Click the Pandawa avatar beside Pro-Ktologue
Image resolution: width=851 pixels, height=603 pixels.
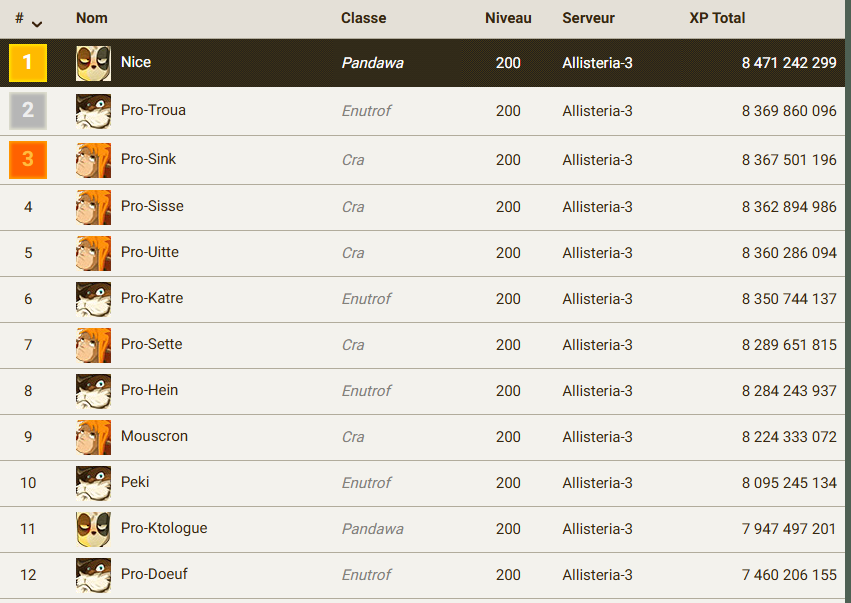[x=93, y=529]
